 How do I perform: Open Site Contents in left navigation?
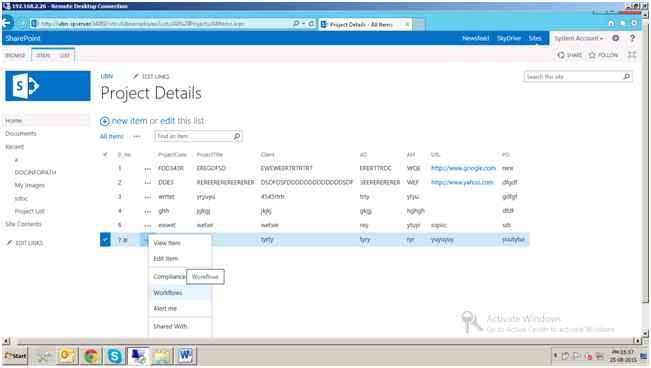coord(23,224)
